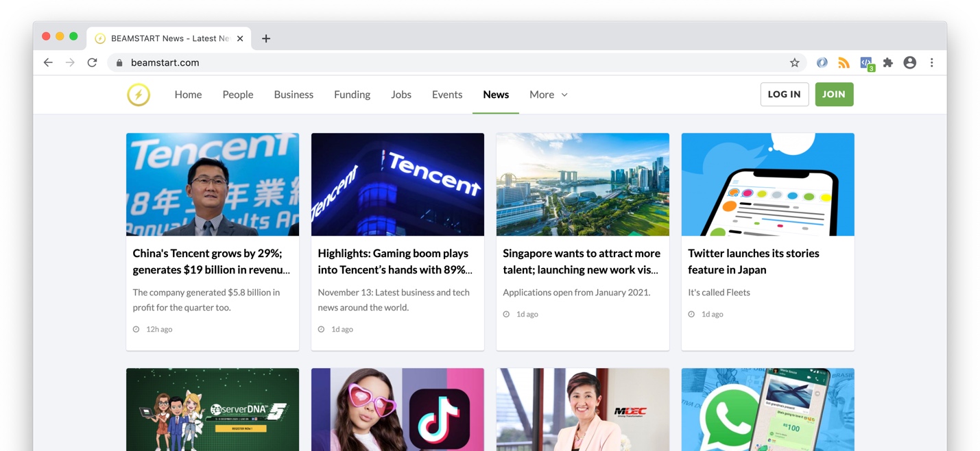
Task: Go to the Jobs section
Action: click(x=401, y=95)
